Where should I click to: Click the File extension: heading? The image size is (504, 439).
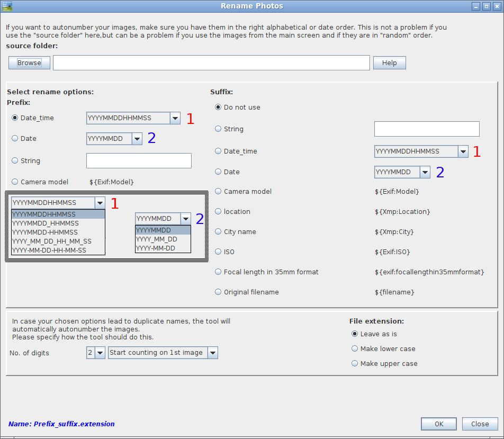coord(377,321)
